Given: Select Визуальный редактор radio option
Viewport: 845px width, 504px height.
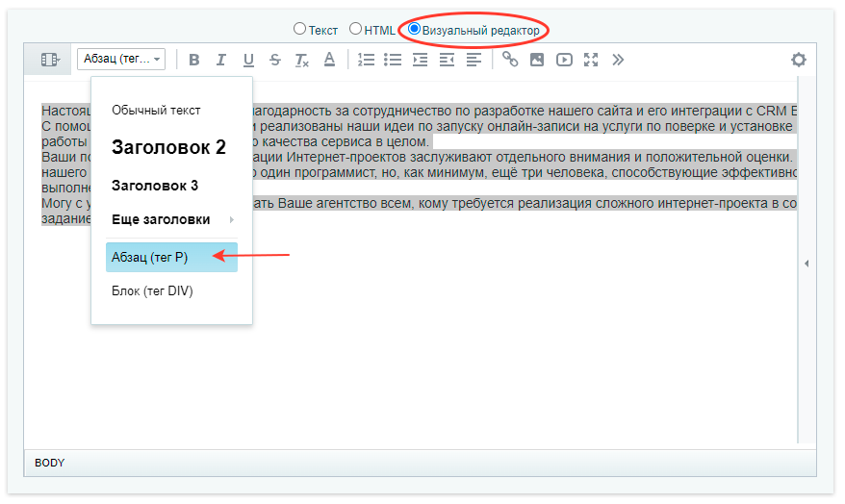Looking at the screenshot, I should [415, 30].
